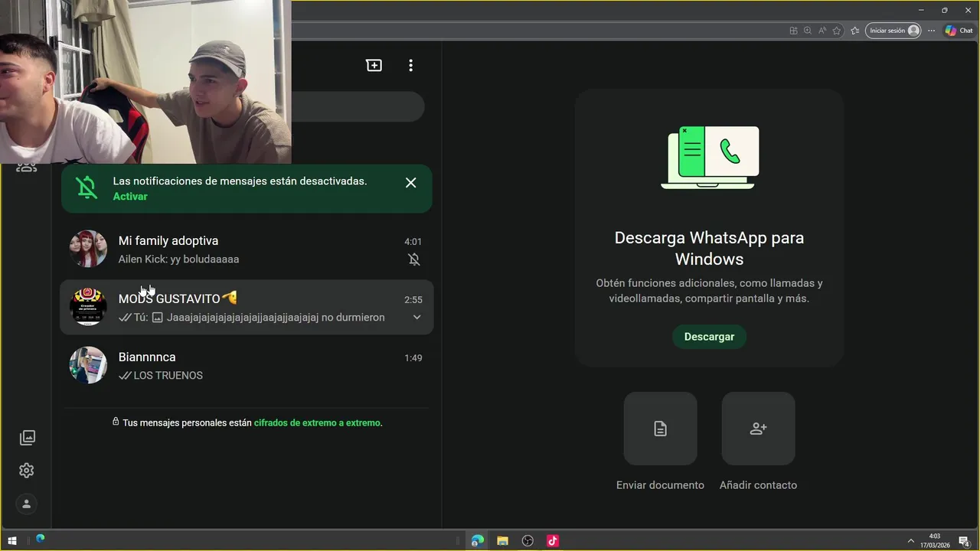Click the Descargar button

[709, 337]
